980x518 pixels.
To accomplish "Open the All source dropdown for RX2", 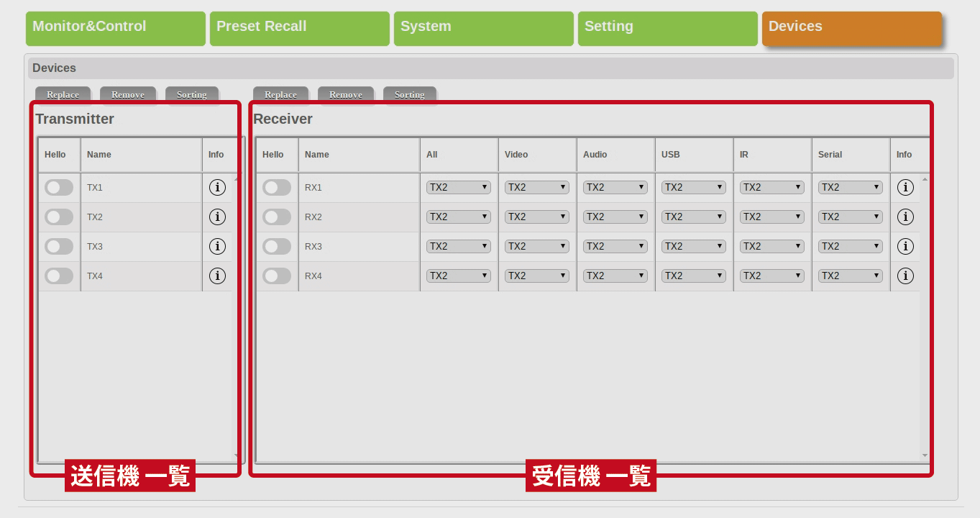I will [x=459, y=217].
